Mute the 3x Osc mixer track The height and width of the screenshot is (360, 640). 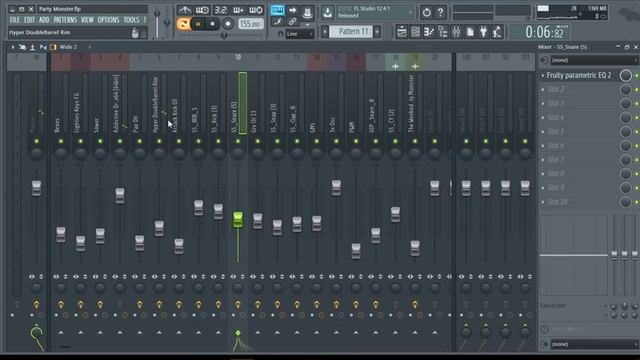(x=336, y=141)
